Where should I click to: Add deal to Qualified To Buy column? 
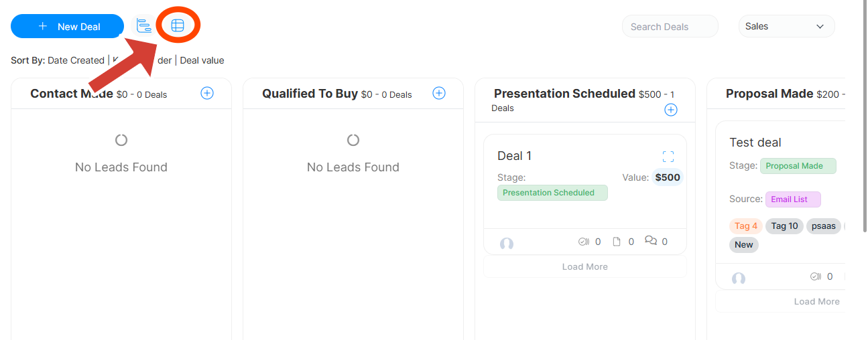click(x=439, y=94)
